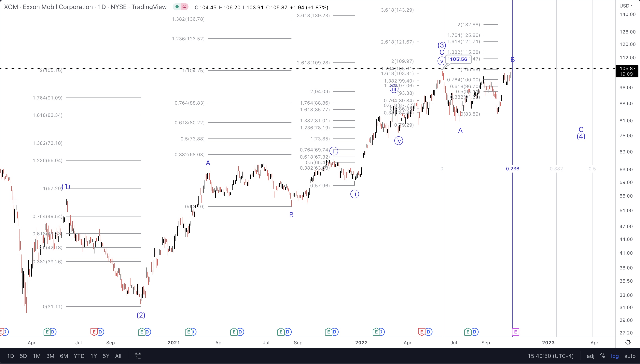Select circled wave ii label
Viewport: 640px width, 364px height.
pos(355,194)
